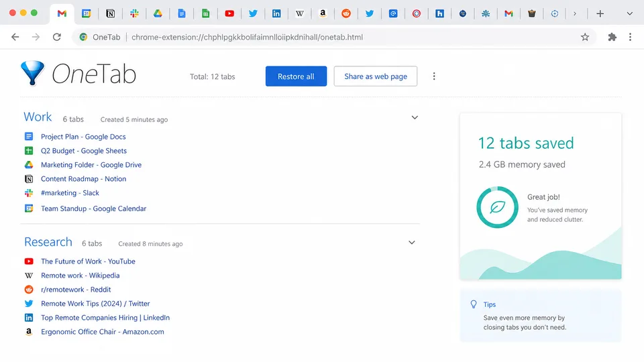Screen dimensions: 644x362
Task: Open the Google Calendar browser tab
Action: [x=87, y=13]
